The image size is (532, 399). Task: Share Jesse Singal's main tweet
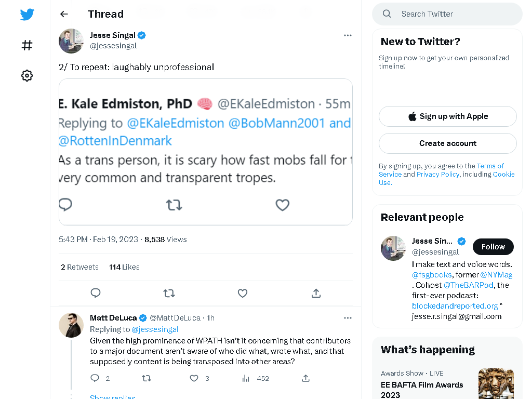(316, 293)
